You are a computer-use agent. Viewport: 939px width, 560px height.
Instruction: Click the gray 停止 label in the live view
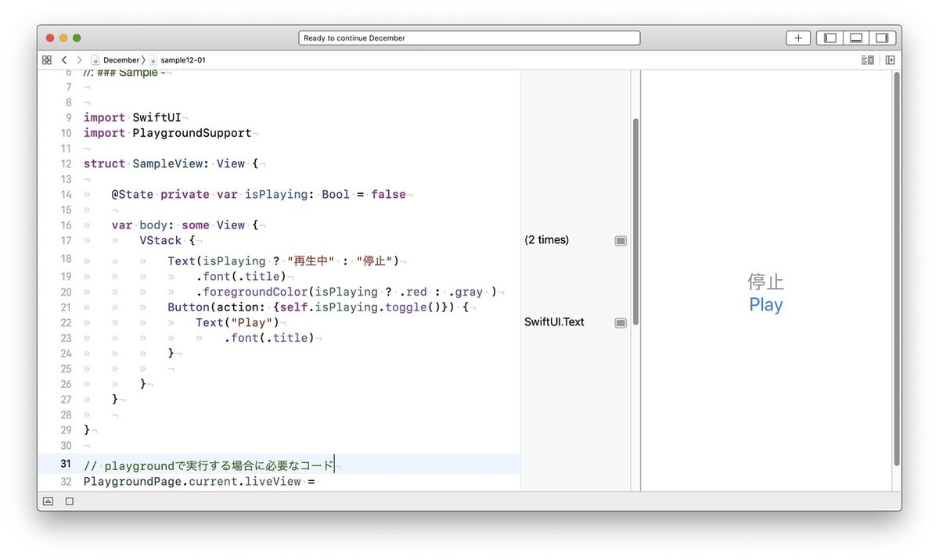[766, 282]
